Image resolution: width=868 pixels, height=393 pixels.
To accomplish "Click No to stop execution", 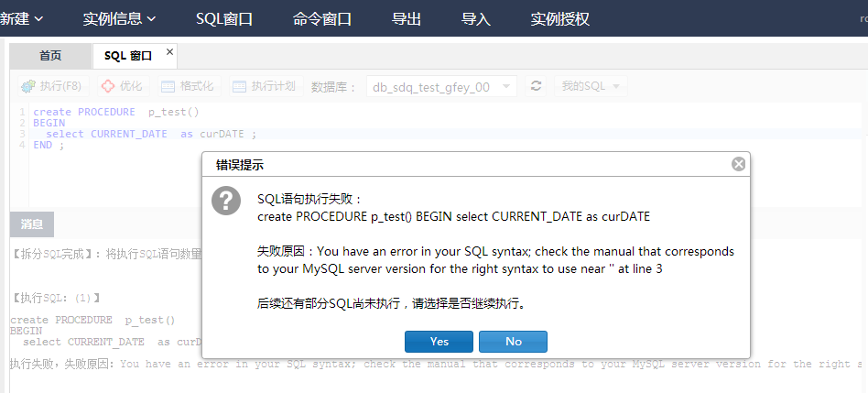I will click(513, 341).
